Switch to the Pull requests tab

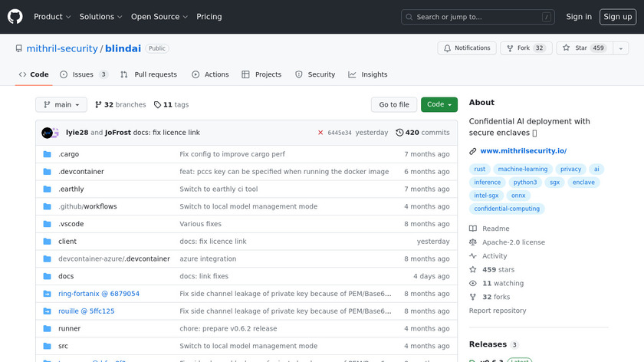(x=149, y=74)
